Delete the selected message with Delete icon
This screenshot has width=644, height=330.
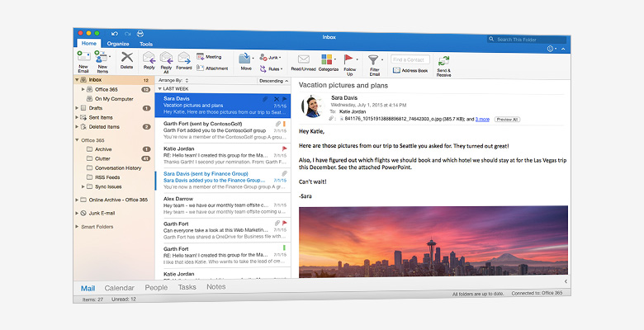(x=126, y=58)
